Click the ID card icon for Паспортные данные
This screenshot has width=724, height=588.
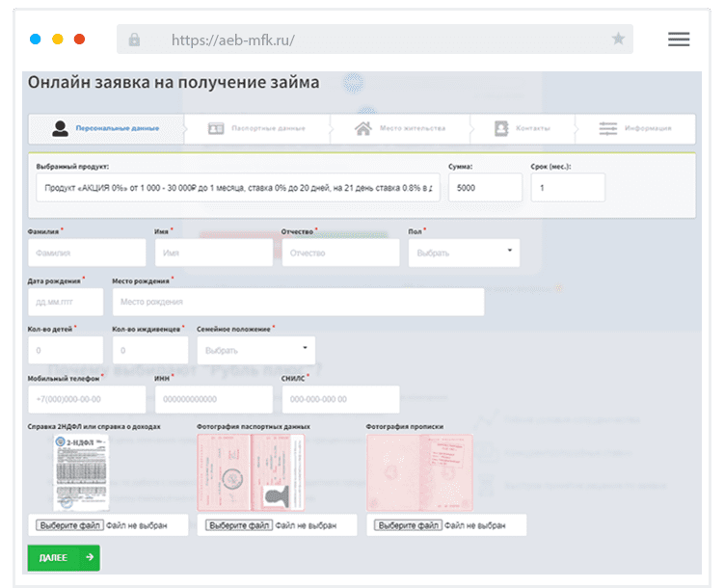(216, 128)
